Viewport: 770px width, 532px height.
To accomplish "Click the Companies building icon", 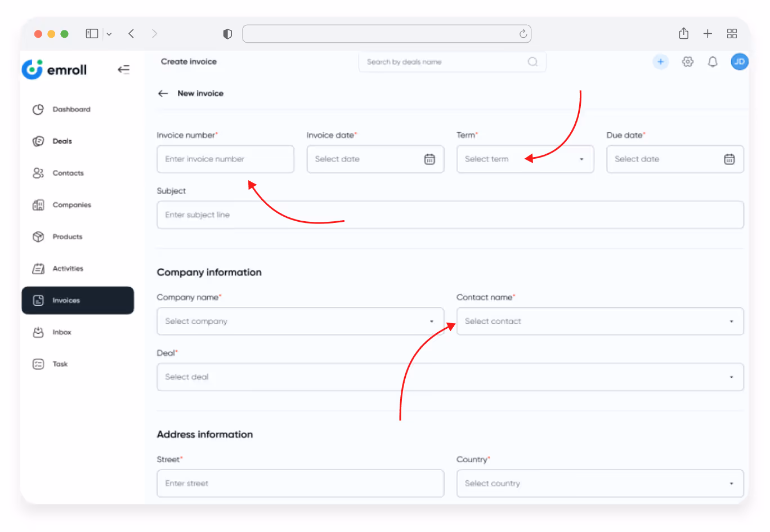I will point(38,205).
